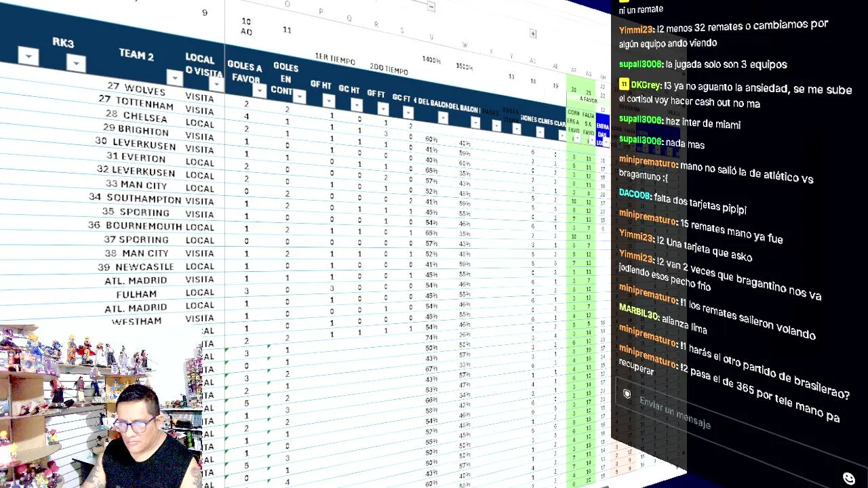Open the GF FT column filter dropdown
This screenshot has width=868, height=488.
click(383, 108)
